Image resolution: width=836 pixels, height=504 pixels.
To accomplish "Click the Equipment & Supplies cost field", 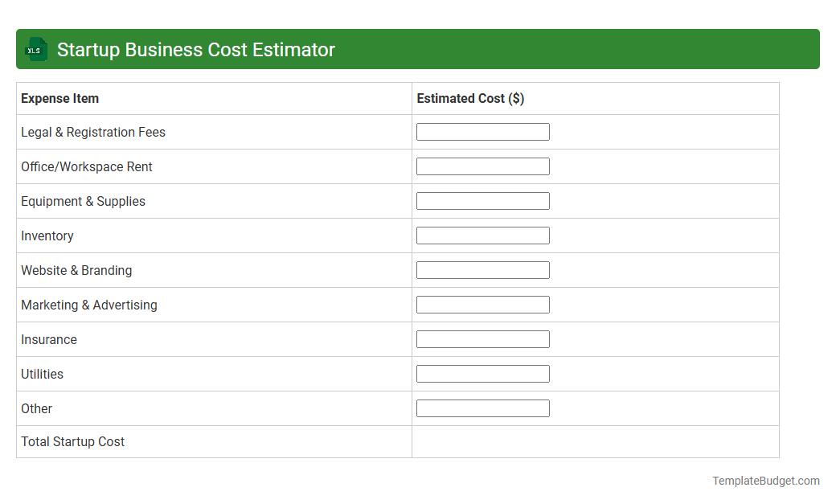I will point(482,200).
